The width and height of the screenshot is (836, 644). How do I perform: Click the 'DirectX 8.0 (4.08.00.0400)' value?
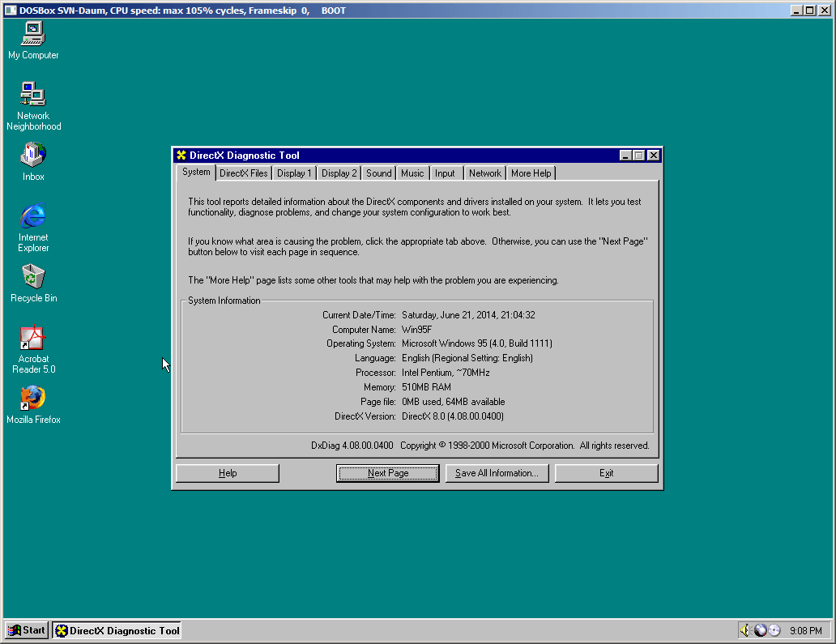pyautogui.click(x=453, y=416)
